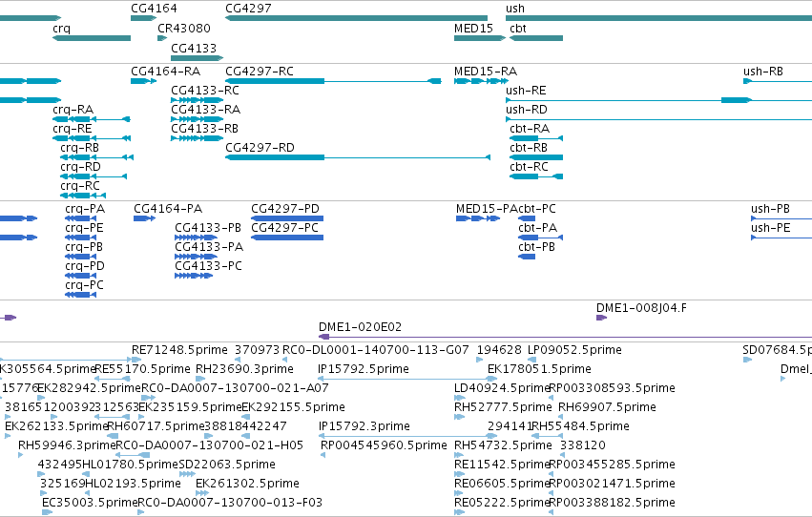Click EST EK261302.5prime
812x517 pixels.
[x=202, y=493]
